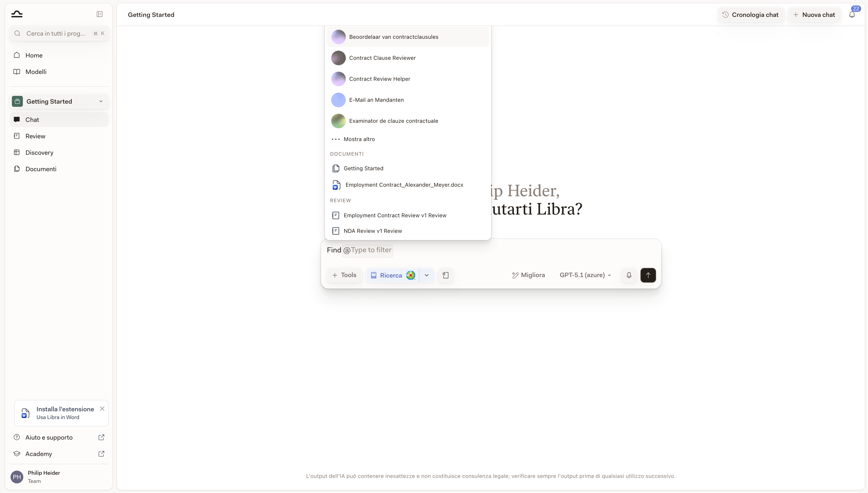Select Contract Clause Reviewer from the list
Image resolution: width=868 pixels, height=493 pixels.
(408, 58)
